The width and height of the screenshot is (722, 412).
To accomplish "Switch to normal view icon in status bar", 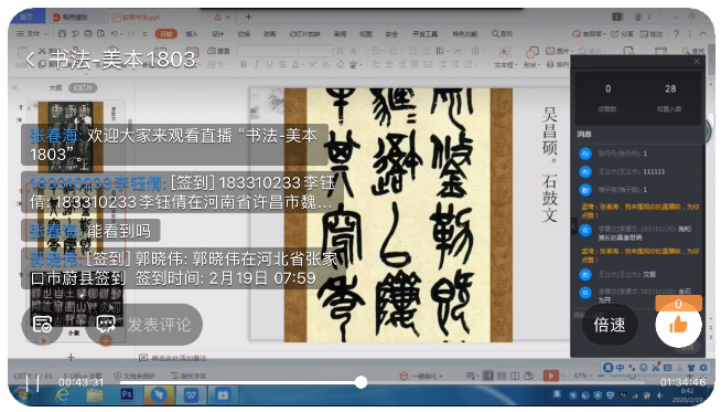I will (x=488, y=376).
